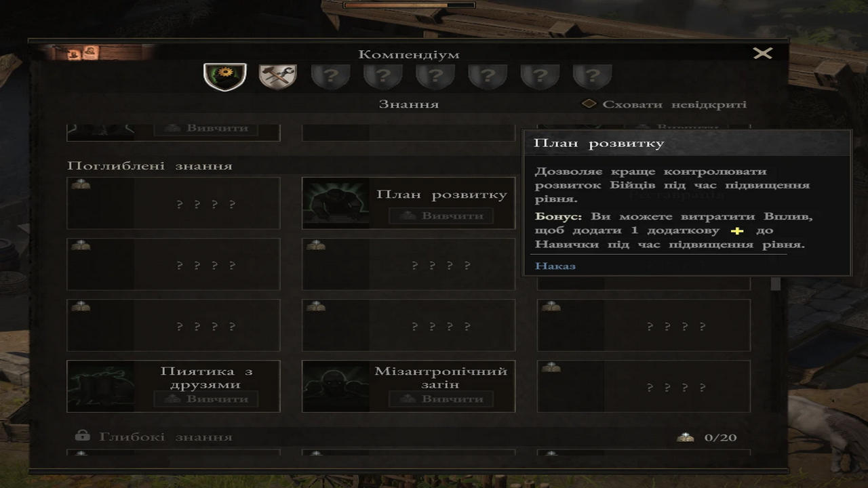Learn the Мізантропічний загін knowledge
The width and height of the screenshot is (868, 488).
click(441, 399)
